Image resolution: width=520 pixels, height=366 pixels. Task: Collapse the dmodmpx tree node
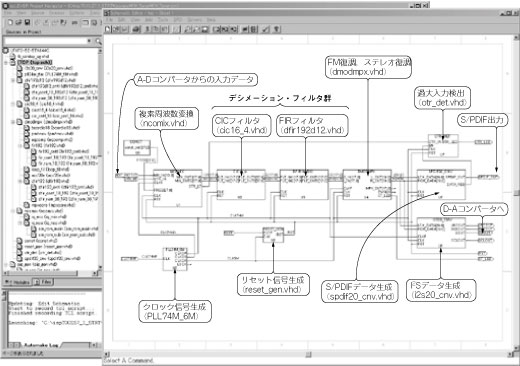(x=13, y=122)
